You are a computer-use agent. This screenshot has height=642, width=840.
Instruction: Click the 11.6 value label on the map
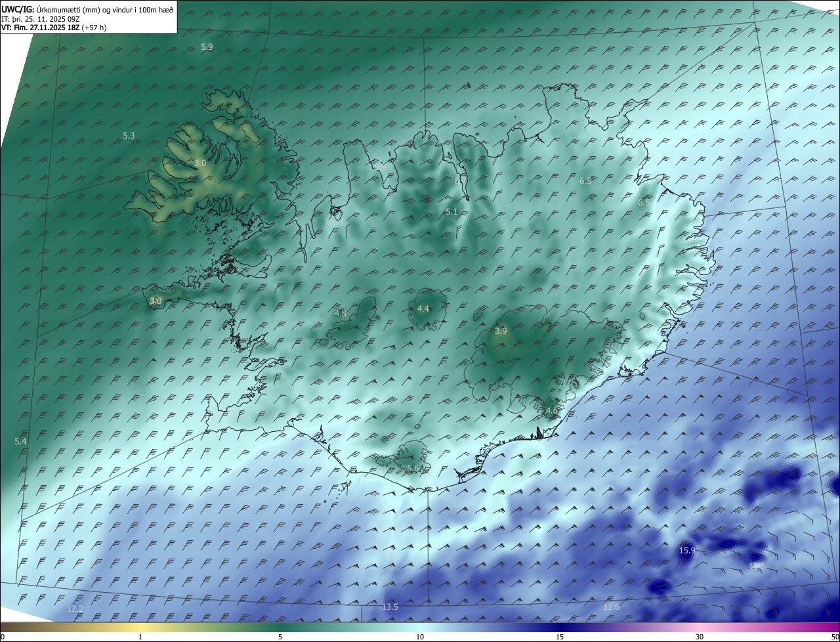(x=611, y=607)
